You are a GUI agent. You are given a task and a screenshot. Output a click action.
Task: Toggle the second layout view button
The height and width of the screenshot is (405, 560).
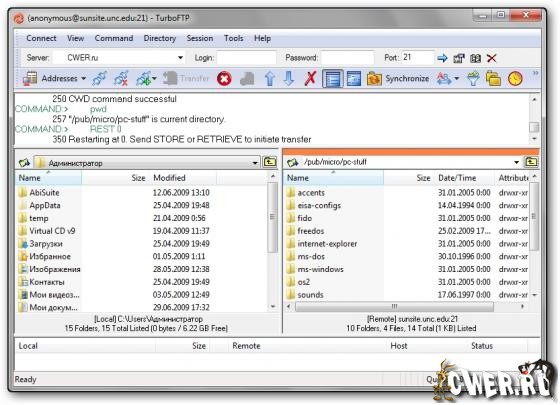pos(354,79)
